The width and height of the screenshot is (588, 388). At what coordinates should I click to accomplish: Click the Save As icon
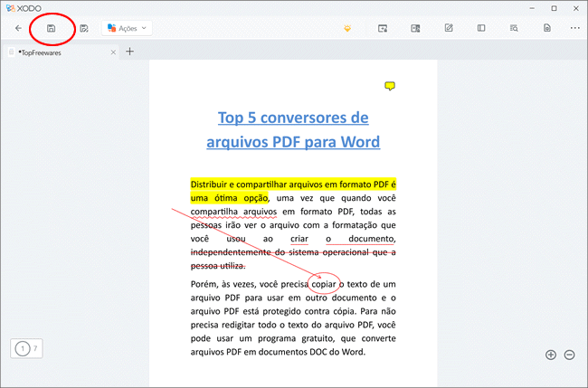pyautogui.click(x=84, y=28)
